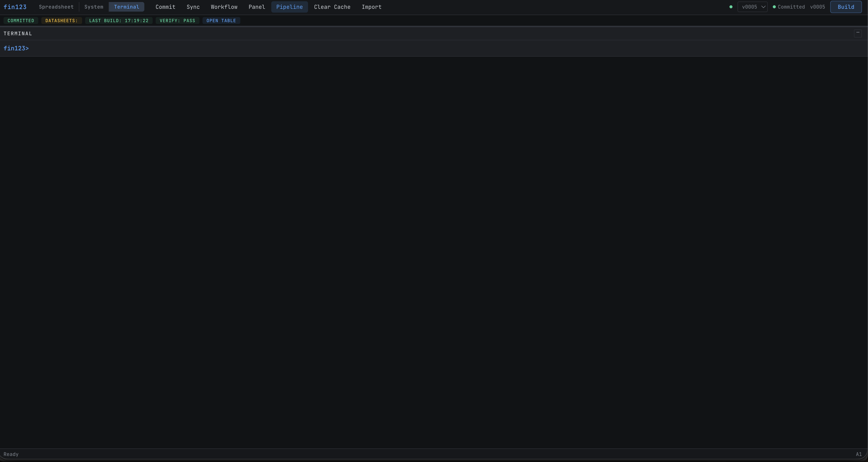Open the v0005 version dropdown
This screenshot has height=462, width=868.
(750, 7)
